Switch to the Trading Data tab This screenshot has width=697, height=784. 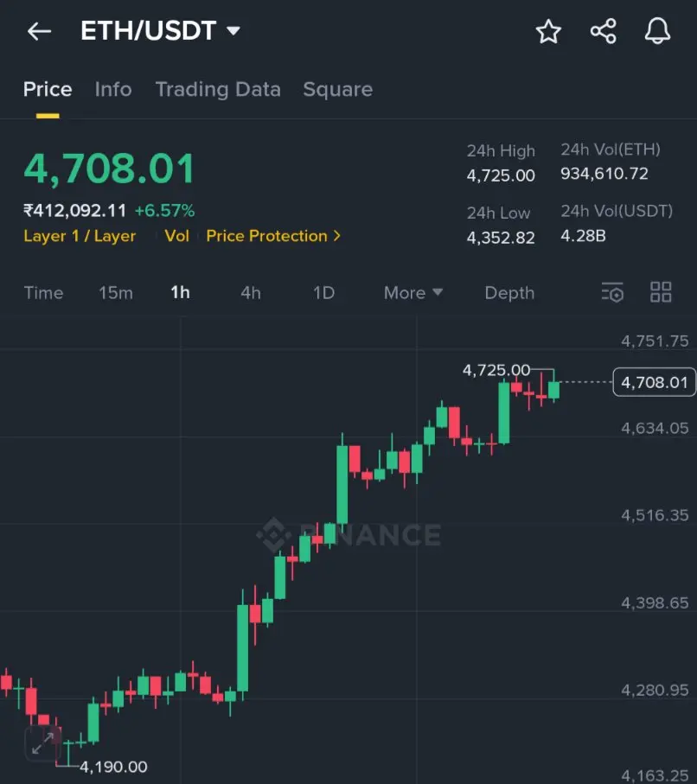[x=218, y=90]
